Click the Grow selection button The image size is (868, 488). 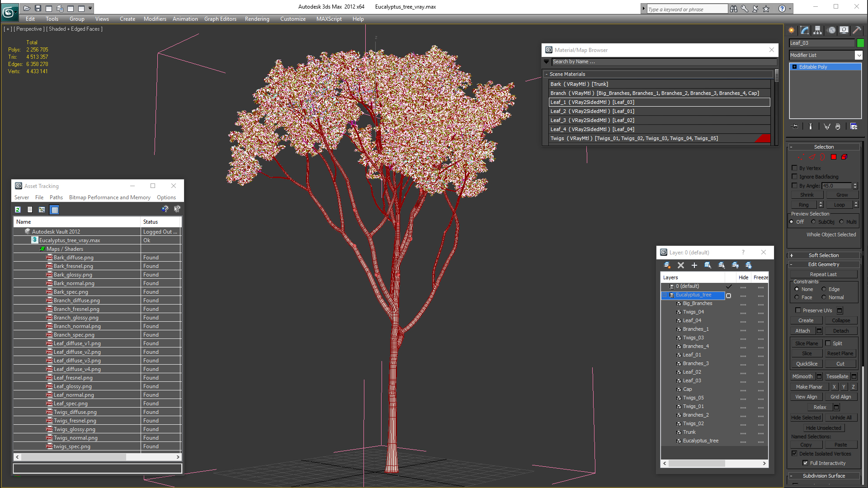pyautogui.click(x=842, y=195)
